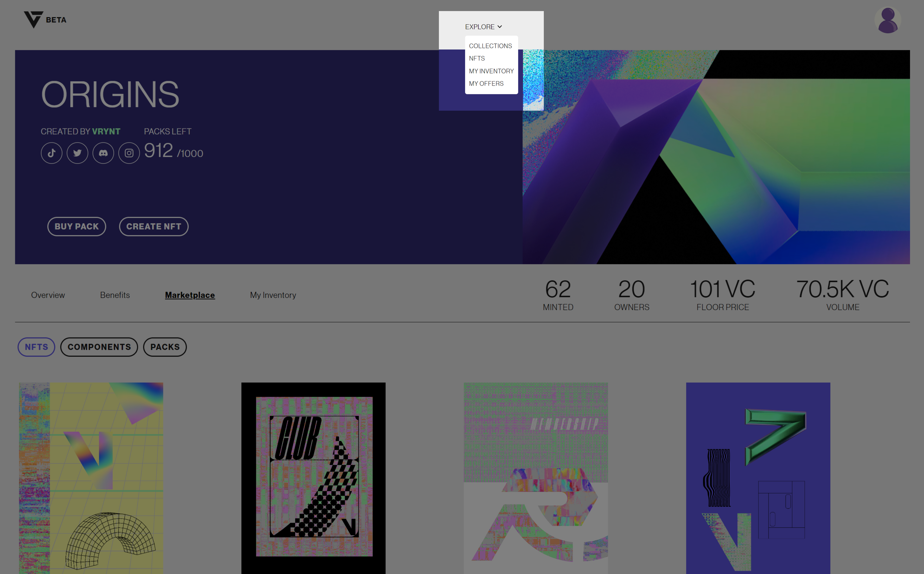Image resolution: width=924 pixels, height=574 pixels.
Task: Open the user profile avatar
Action: pos(888,20)
